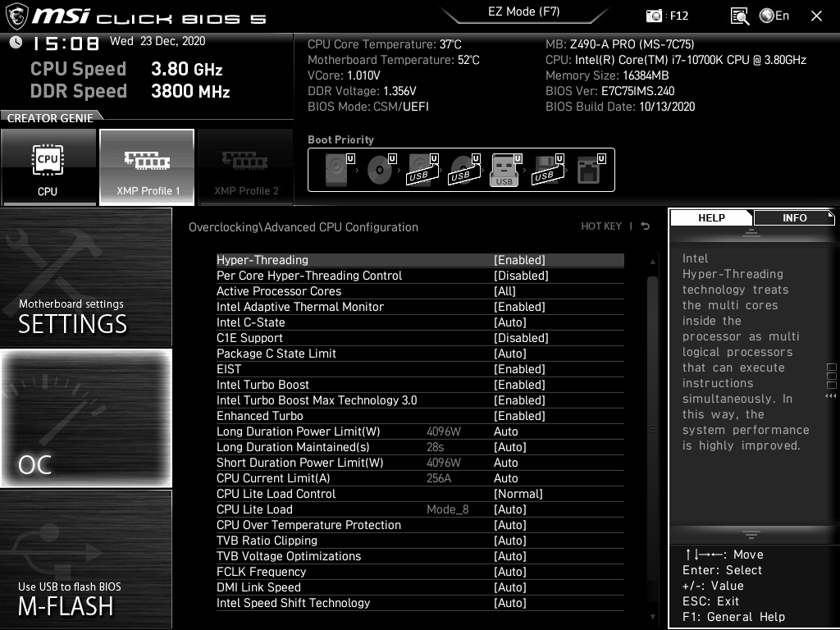Click the clock icon beside the time
Viewport: 840px width, 630px height.
tap(16, 42)
